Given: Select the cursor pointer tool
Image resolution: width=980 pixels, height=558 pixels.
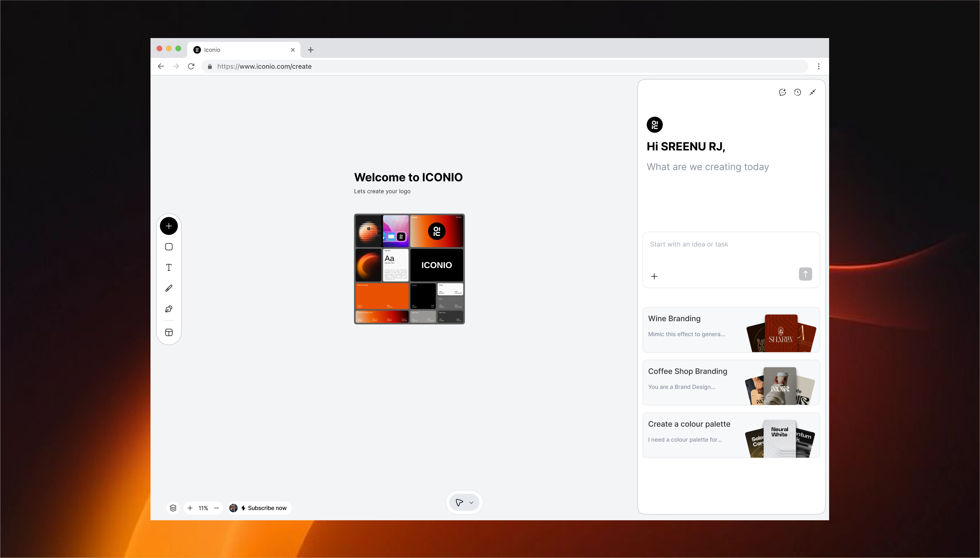Looking at the screenshot, I should pos(459,502).
